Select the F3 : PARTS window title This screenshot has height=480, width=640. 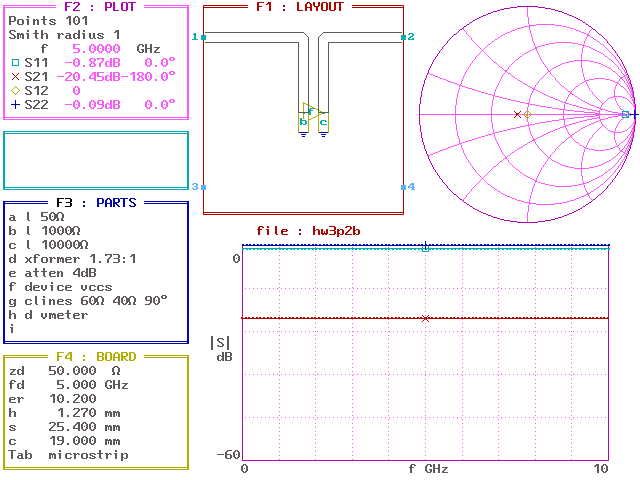(96, 202)
